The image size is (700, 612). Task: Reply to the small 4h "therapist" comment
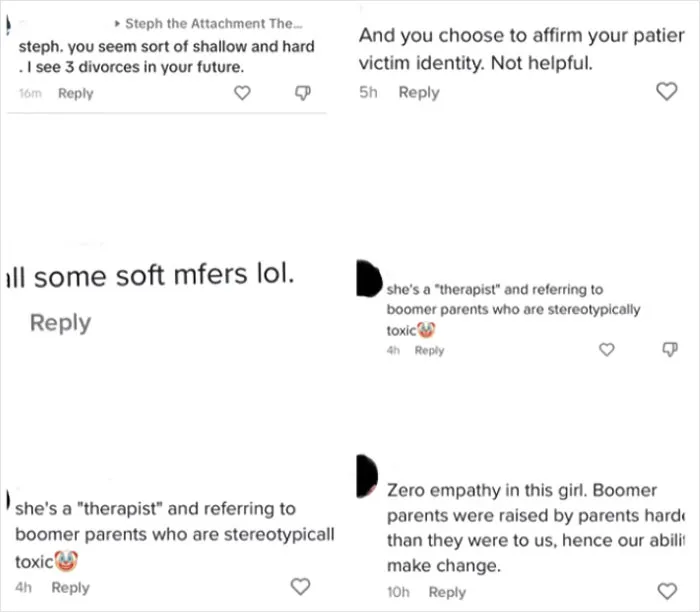tap(429, 350)
